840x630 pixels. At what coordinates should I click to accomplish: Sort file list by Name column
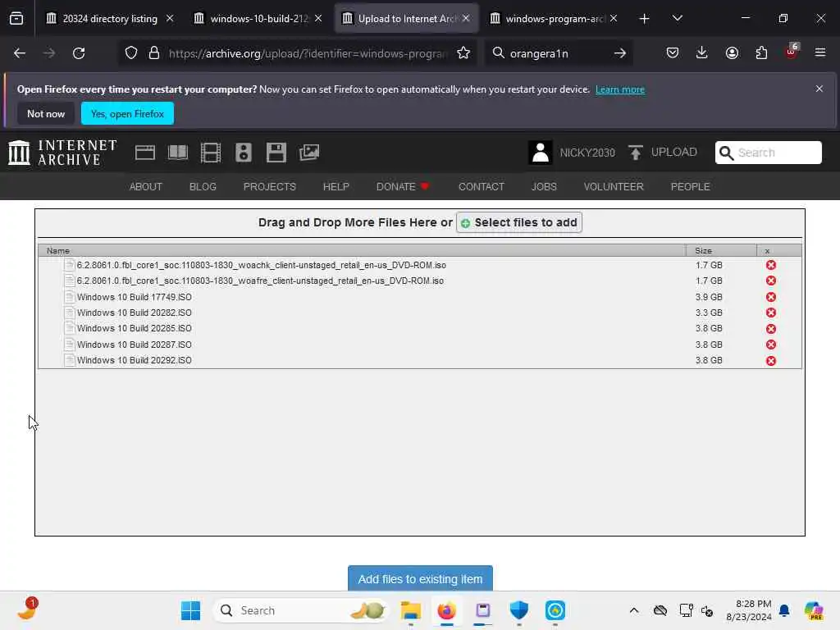point(362,251)
